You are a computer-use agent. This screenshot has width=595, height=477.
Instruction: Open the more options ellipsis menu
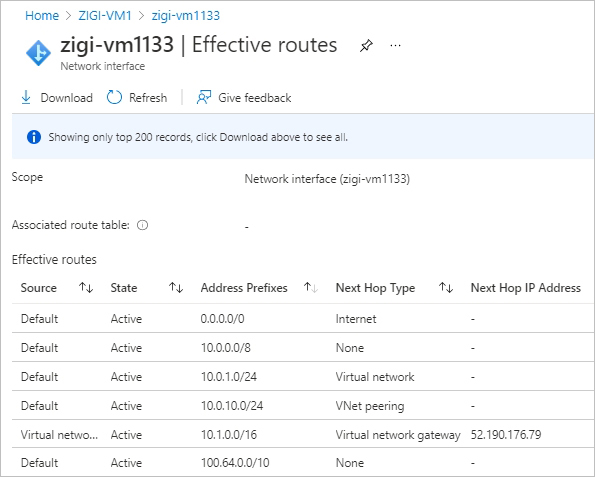[x=395, y=46]
